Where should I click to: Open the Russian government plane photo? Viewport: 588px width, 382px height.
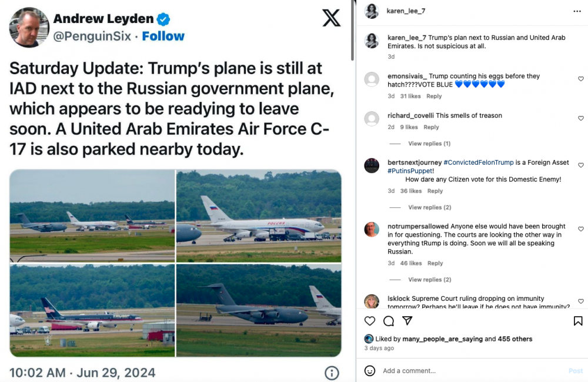tap(259, 215)
